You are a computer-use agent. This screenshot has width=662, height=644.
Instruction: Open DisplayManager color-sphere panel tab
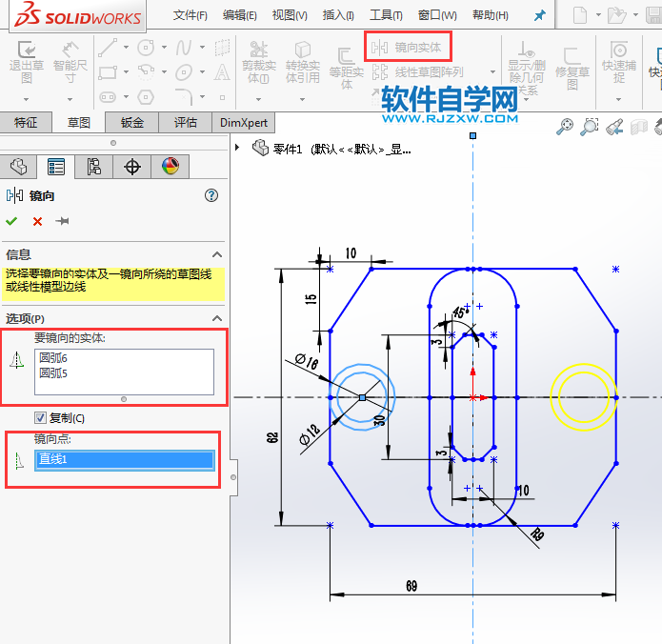[x=171, y=167]
